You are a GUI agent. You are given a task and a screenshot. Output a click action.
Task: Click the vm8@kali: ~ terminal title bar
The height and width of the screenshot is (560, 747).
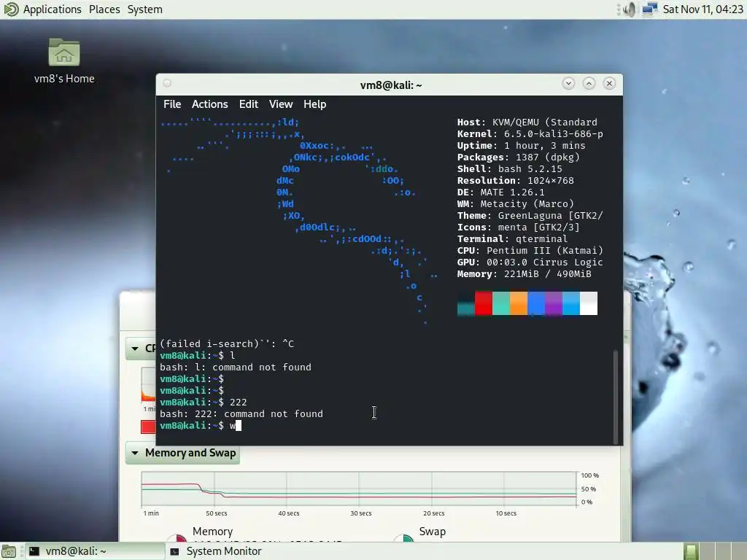[x=391, y=85]
